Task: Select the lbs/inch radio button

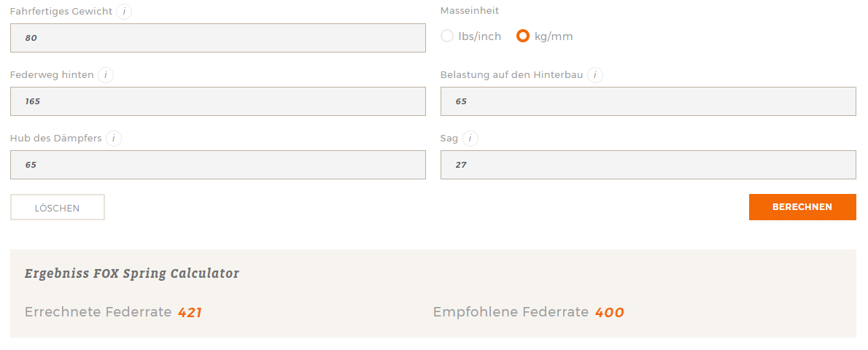Action: click(447, 36)
